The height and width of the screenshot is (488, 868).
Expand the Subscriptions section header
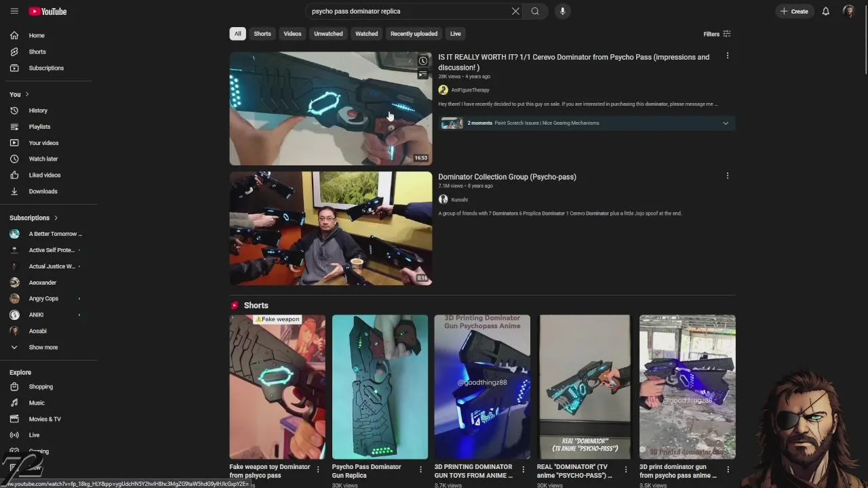(34, 218)
